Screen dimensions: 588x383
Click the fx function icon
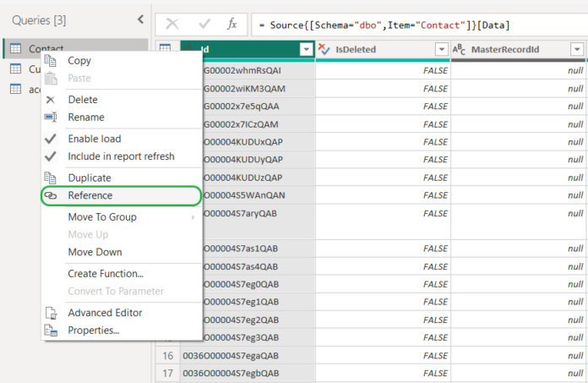231,25
